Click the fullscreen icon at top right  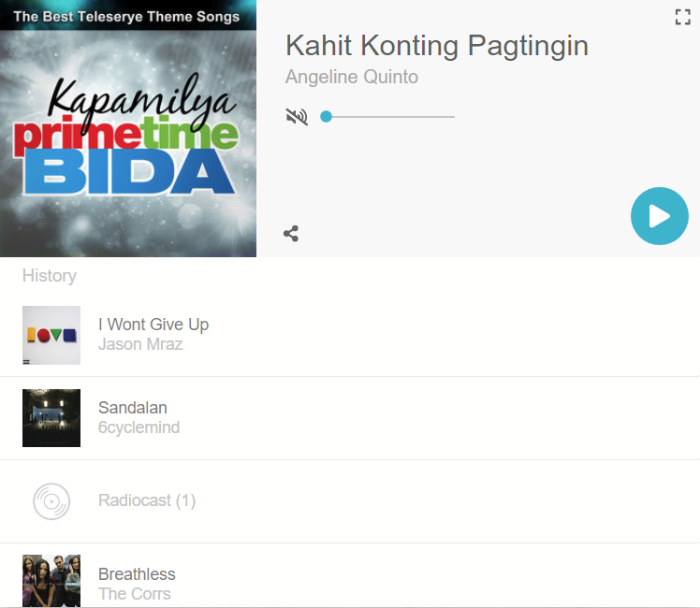pyautogui.click(x=682, y=18)
